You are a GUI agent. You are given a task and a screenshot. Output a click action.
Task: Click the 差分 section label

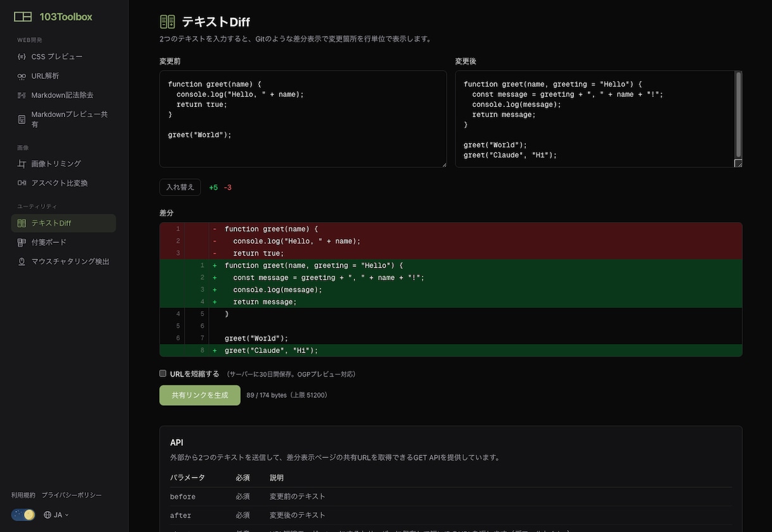click(x=166, y=213)
